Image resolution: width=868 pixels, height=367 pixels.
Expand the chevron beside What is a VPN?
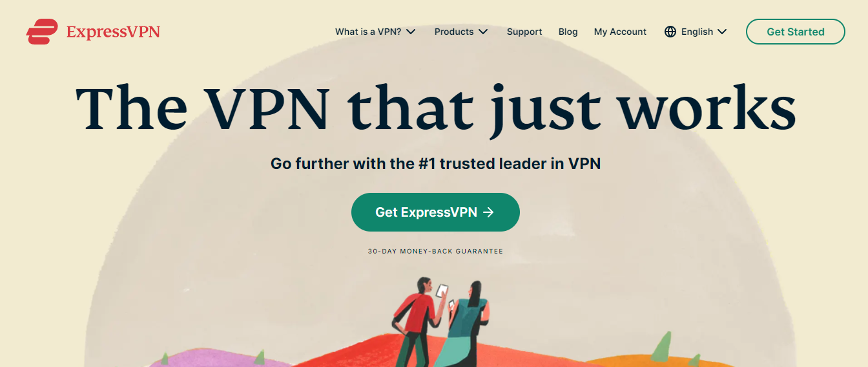[x=411, y=32]
